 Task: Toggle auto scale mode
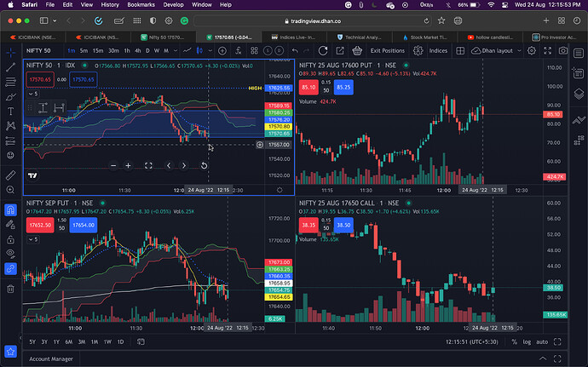click(x=542, y=342)
